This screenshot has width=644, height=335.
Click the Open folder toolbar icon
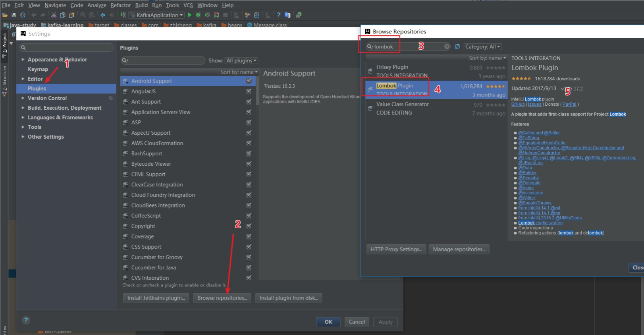(5, 15)
